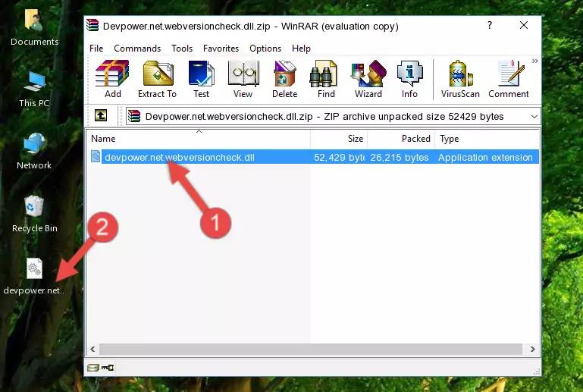Viewport: 583px width, 392px height.
Task: Open the address path dropdown
Action: tap(534, 117)
